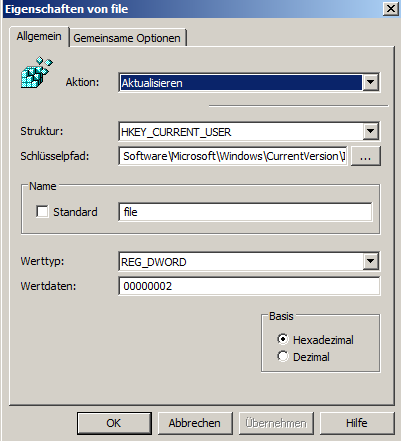Confirm with the OK button
401x441 pixels.
click(x=114, y=423)
